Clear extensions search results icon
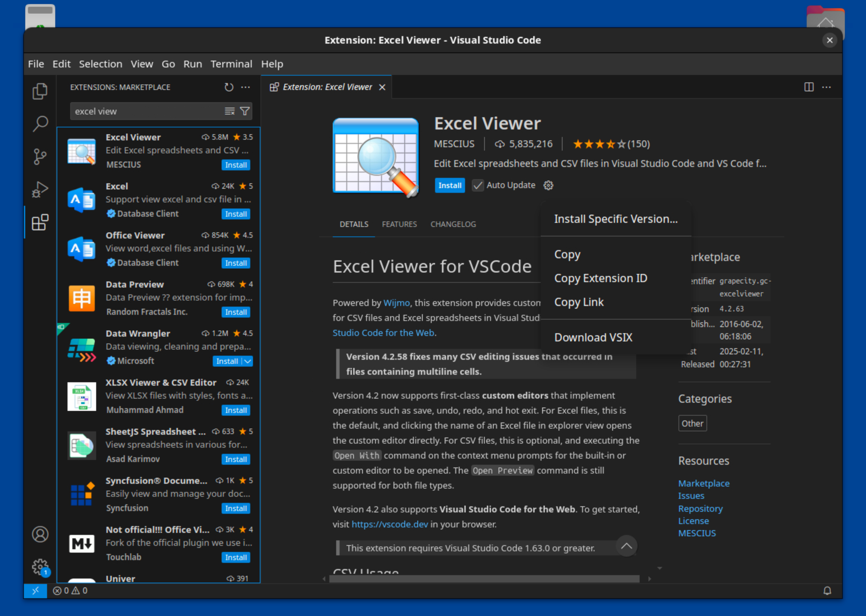This screenshot has height=616, width=866. click(x=229, y=111)
